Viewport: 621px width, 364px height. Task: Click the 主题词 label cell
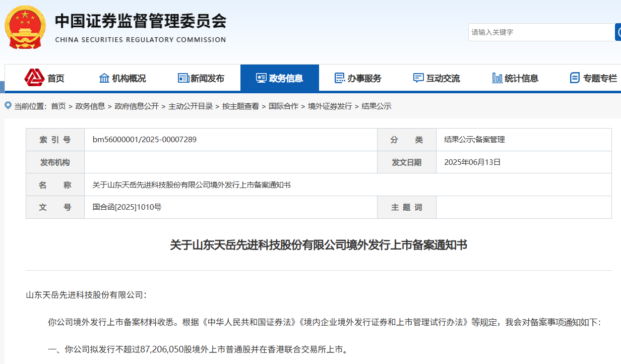(407, 207)
